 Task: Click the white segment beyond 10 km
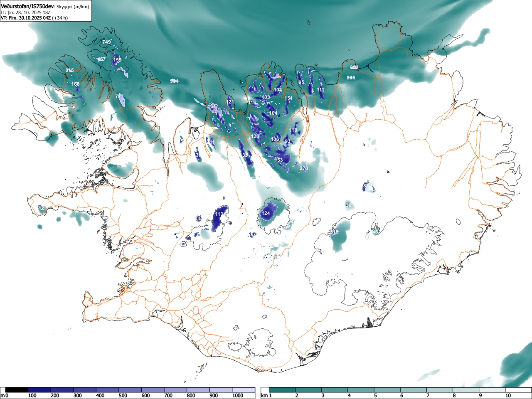tap(518, 390)
